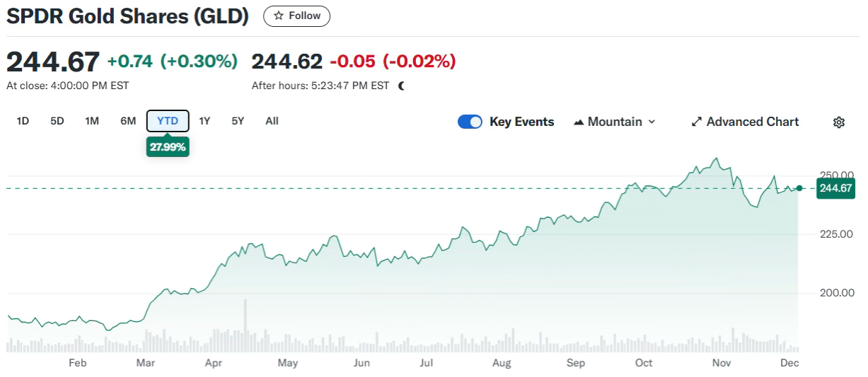The image size is (868, 377).
Task: Select the All time range
Action: tap(272, 121)
